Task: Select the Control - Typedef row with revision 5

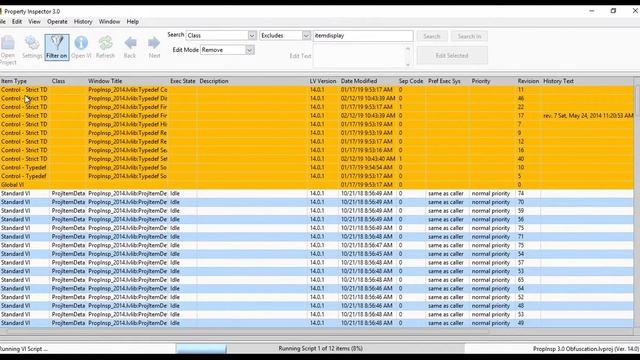Action: coord(317,176)
